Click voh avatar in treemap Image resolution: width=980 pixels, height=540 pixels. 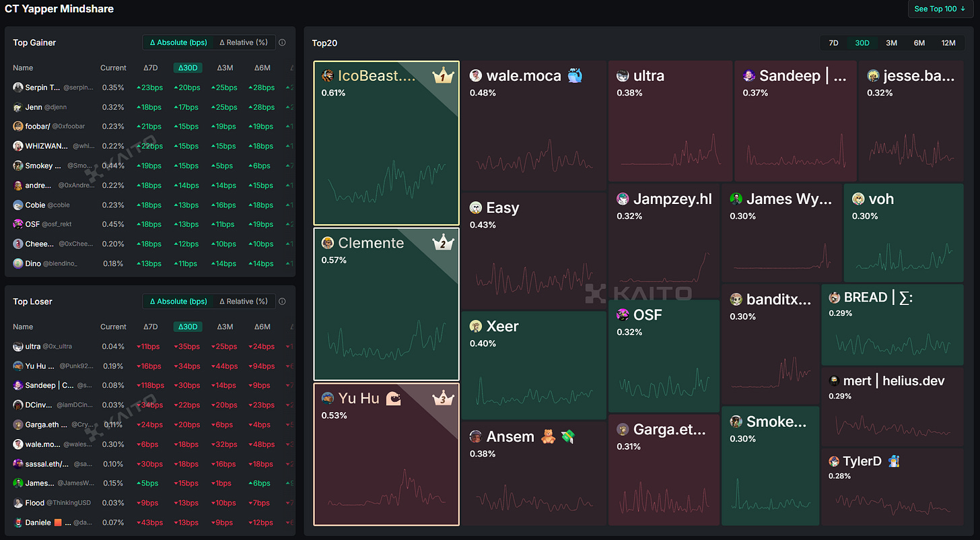coord(858,199)
